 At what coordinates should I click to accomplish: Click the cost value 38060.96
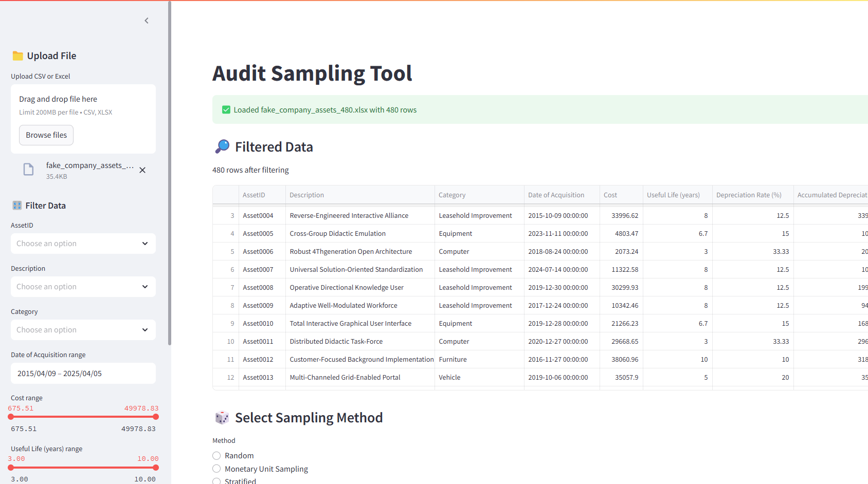point(621,359)
